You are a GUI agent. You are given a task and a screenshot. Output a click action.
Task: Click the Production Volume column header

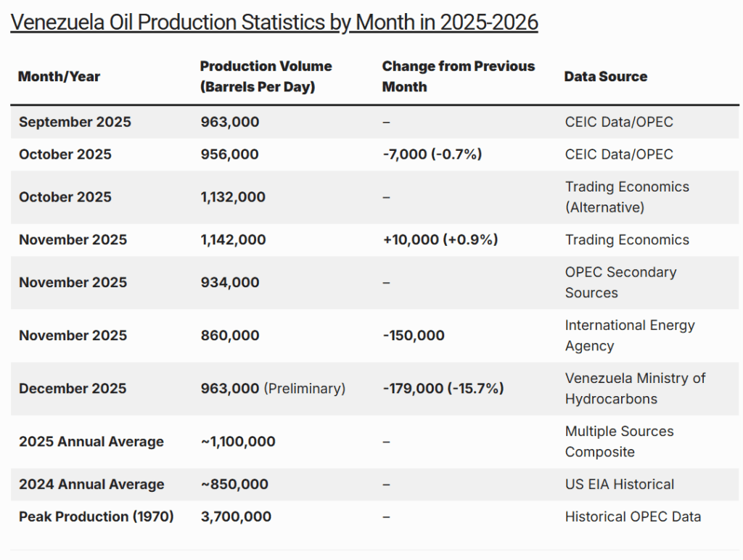[x=266, y=76]
